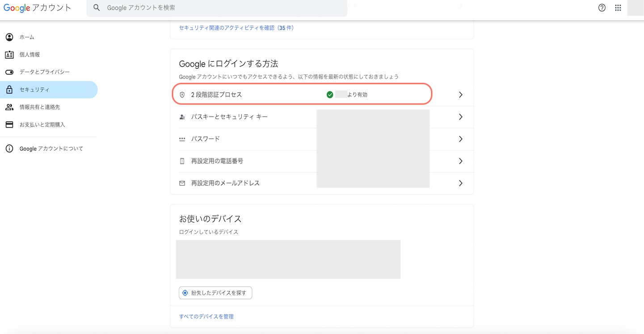
Task: Click the 再設定用のメールアドレス envelope icon
Action: pyautogui.click(x=182, y=183)
